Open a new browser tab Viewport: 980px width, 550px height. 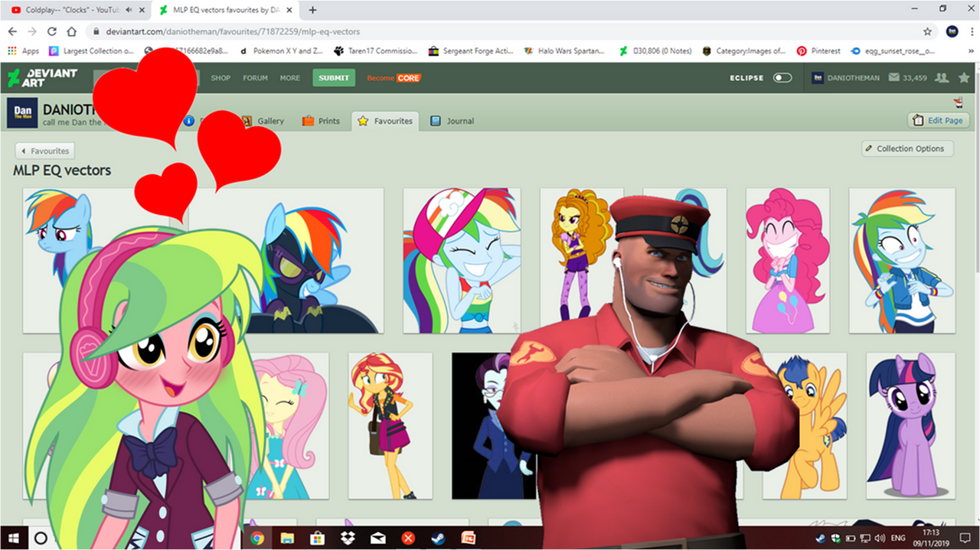pos(312,10)
